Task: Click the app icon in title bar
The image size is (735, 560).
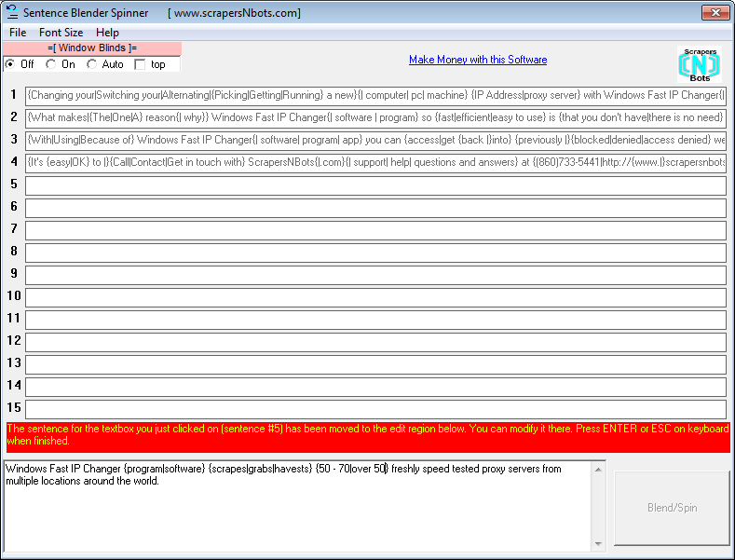Action: [x=12, y=12]
